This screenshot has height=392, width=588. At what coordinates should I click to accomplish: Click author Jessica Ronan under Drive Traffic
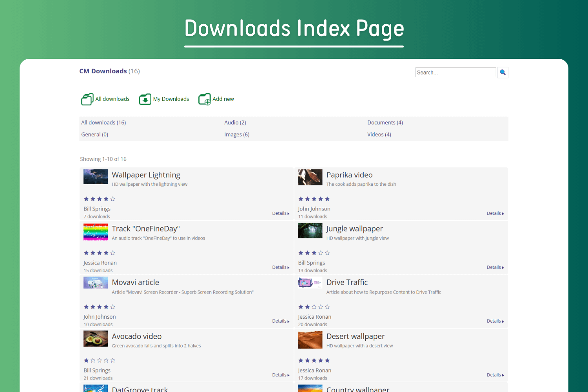point(314,317)
